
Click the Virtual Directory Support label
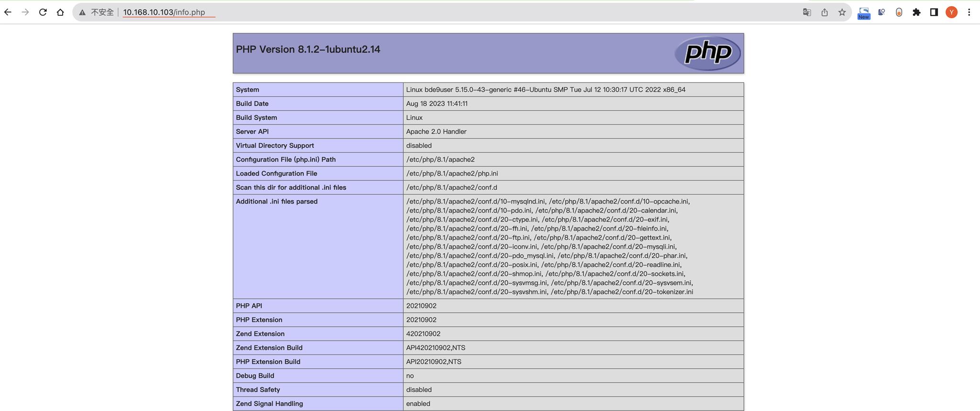(275, 145)
